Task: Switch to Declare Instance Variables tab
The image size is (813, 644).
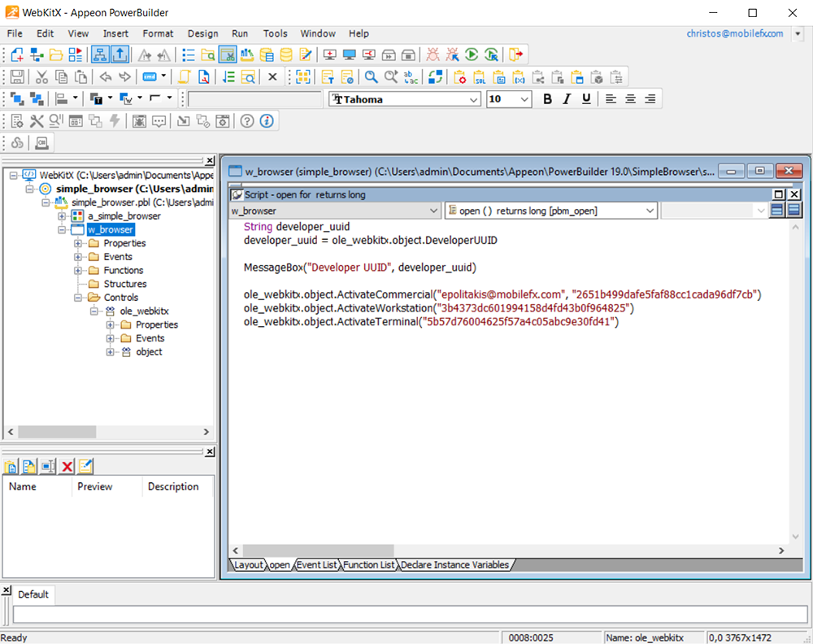Action: pyautogui.click(x=454, y=564)
